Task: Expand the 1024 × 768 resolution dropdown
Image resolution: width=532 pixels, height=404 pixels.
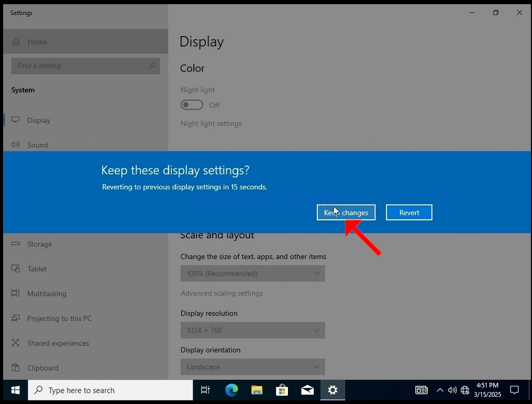Action: (253, 330)
